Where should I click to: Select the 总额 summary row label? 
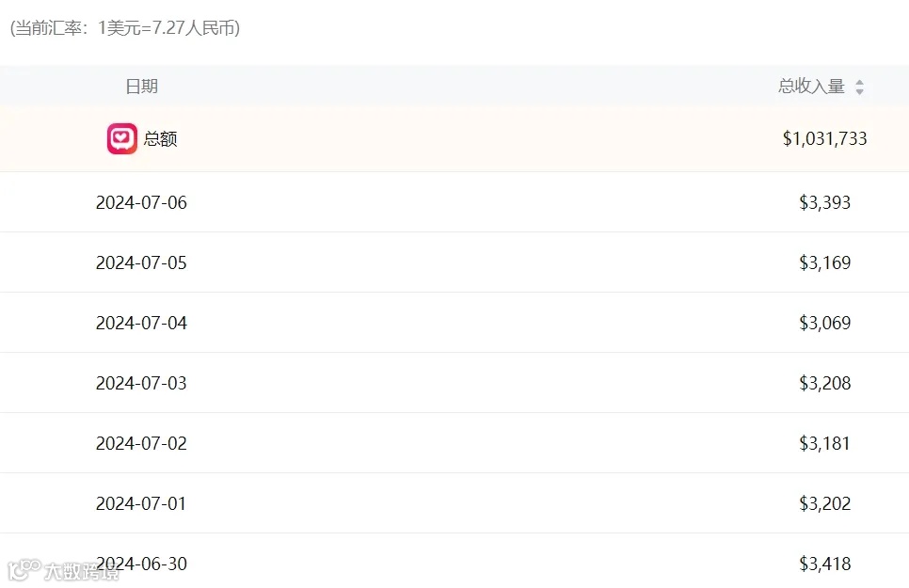[x=160, y=139]
